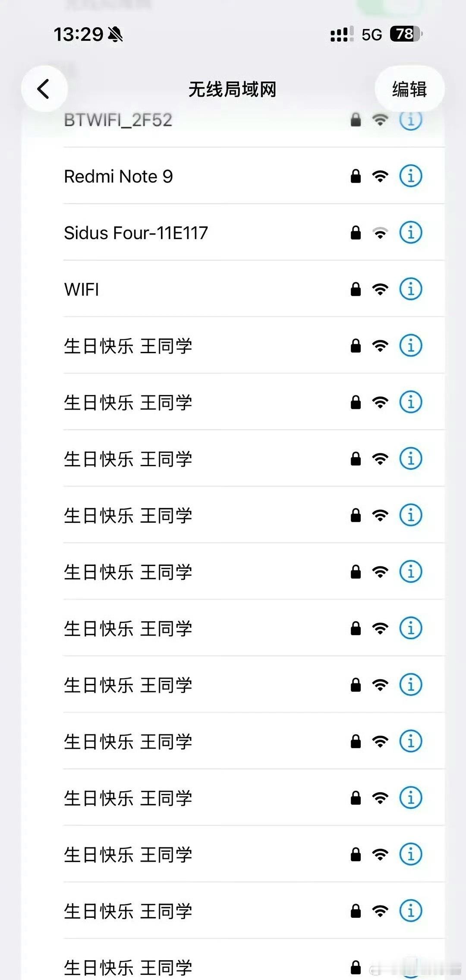The width and height of the screenshot is (466, 980).
Task: Open the 编辑 edit button
Action: tap(409, 89)
